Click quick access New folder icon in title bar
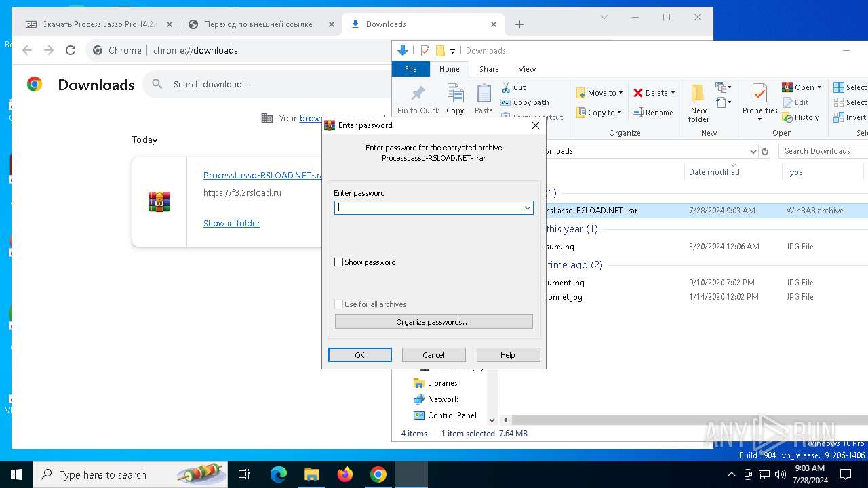Viewport: 868px width, 488px height. click(x=440, y=51)
